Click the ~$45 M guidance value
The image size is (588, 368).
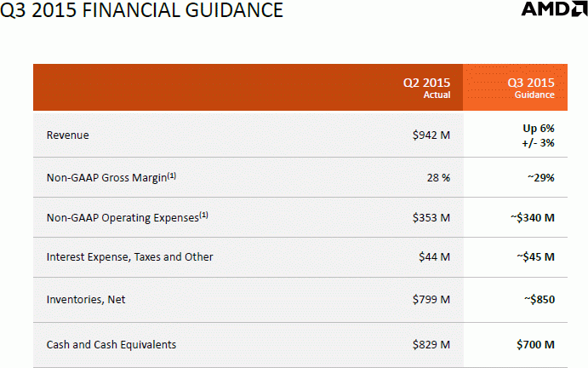point(535,257)
